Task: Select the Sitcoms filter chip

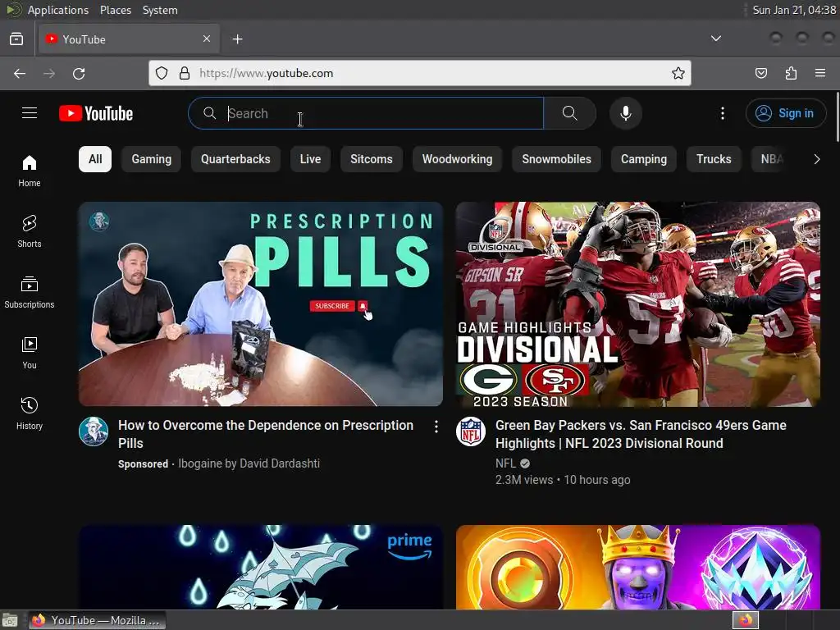Action: click(x=372, y=159)
